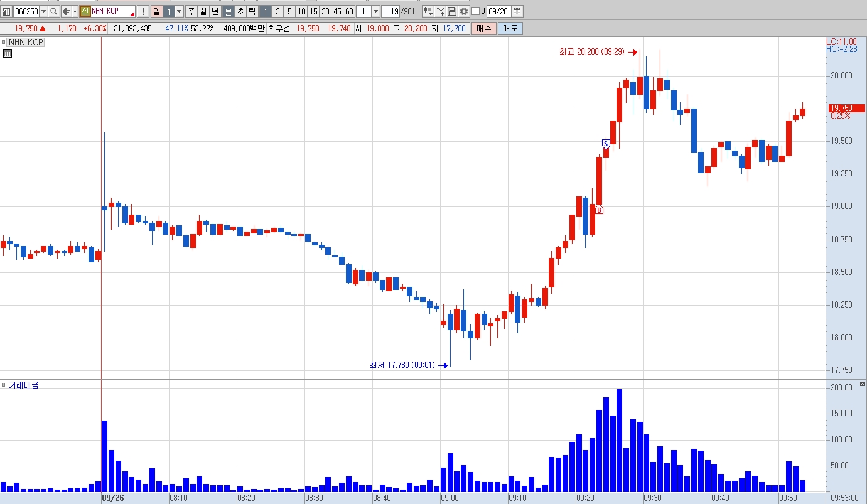This screenshot has height=504, width=867.
Task: Click the line chart tool icon
Action: pyautogui.click(x=440, y=11)
